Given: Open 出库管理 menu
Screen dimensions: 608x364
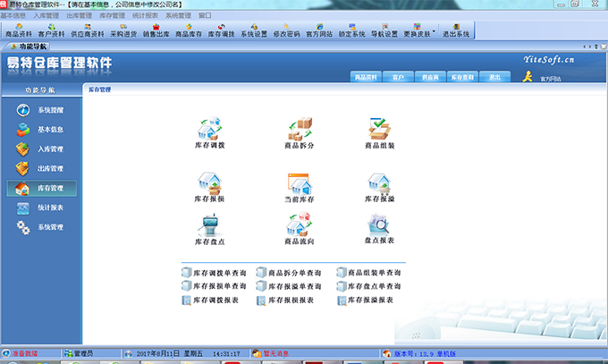Looking at the screenshot, I should pyautogui.click(x=79, y=15).
